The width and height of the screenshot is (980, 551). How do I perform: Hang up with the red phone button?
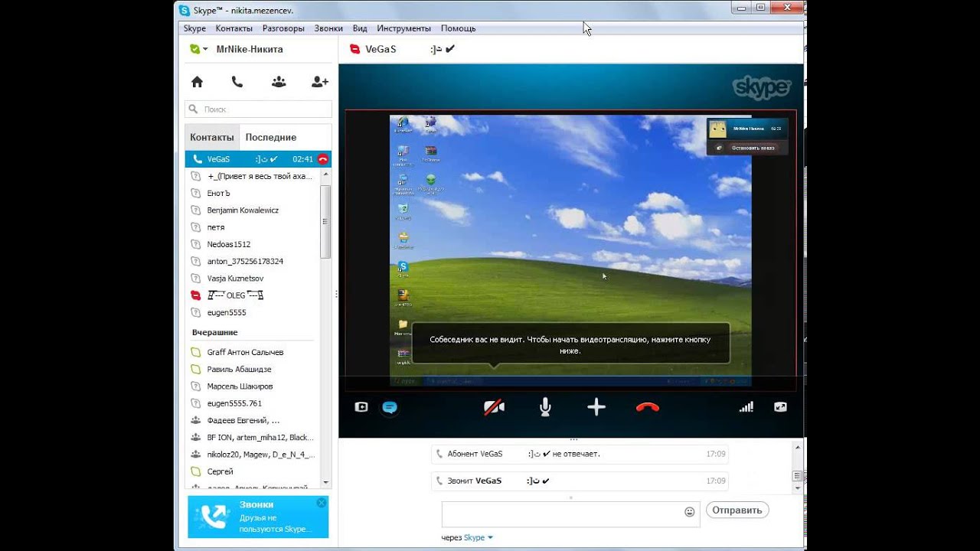[x=648, y=407]
